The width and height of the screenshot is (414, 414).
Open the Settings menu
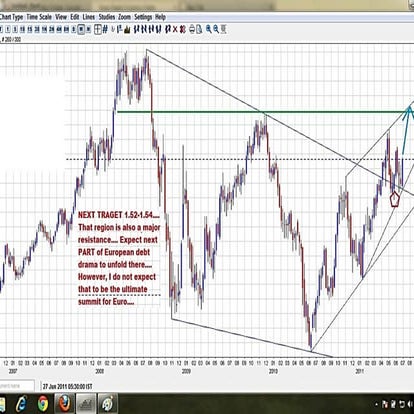click(143, 17)
